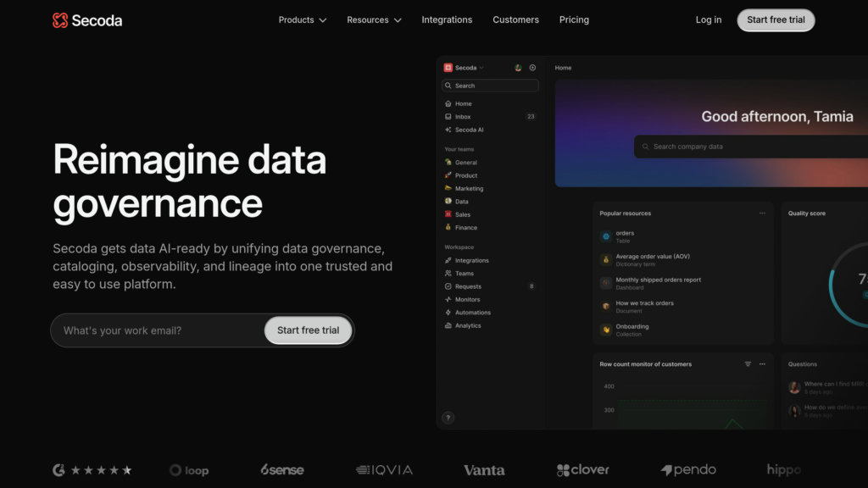Click the loop customer logo
The width and height of the screenshot is (868, 488).
point(189,470)
